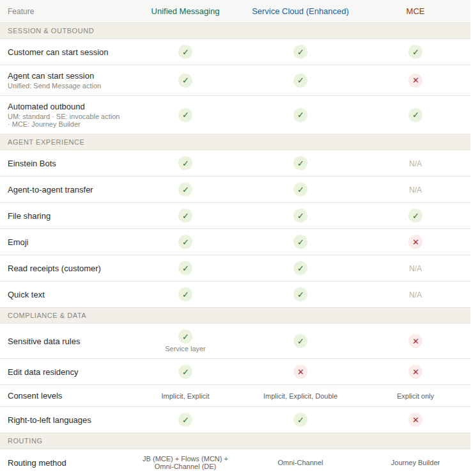
Task: Click the Service Cloud checkmark for Quick text
Action: click(x=300, y=294)
